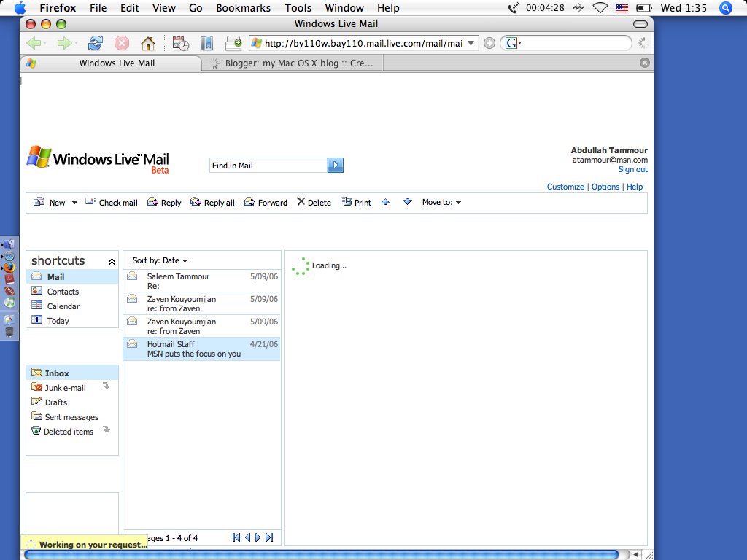Select the Hotmail Staff message
Viewport: 747px width, 560px height.
click(x=202, y=349)
